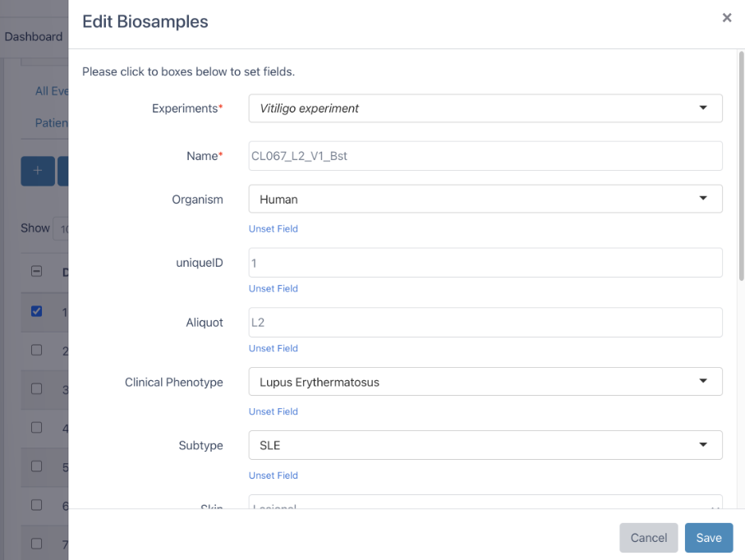Check the row 3 checkbox
The height and width of the screenshot is (560, 745).
(x=37, y=388)
